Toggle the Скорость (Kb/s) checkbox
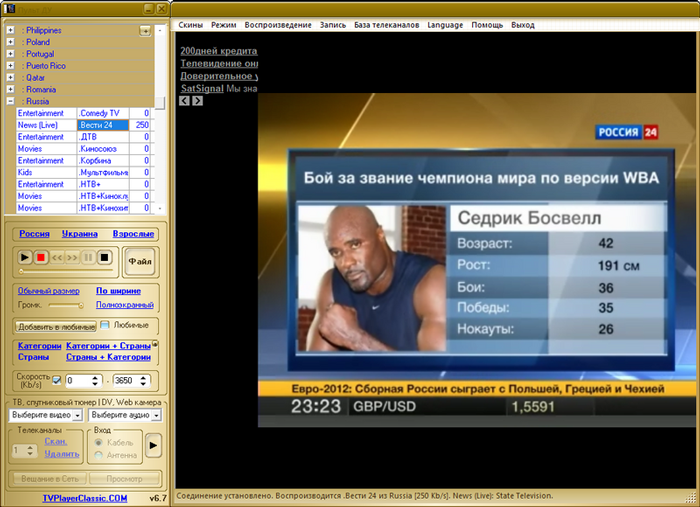The height and width of the screenshot is (507, 700). coord(56,380)
